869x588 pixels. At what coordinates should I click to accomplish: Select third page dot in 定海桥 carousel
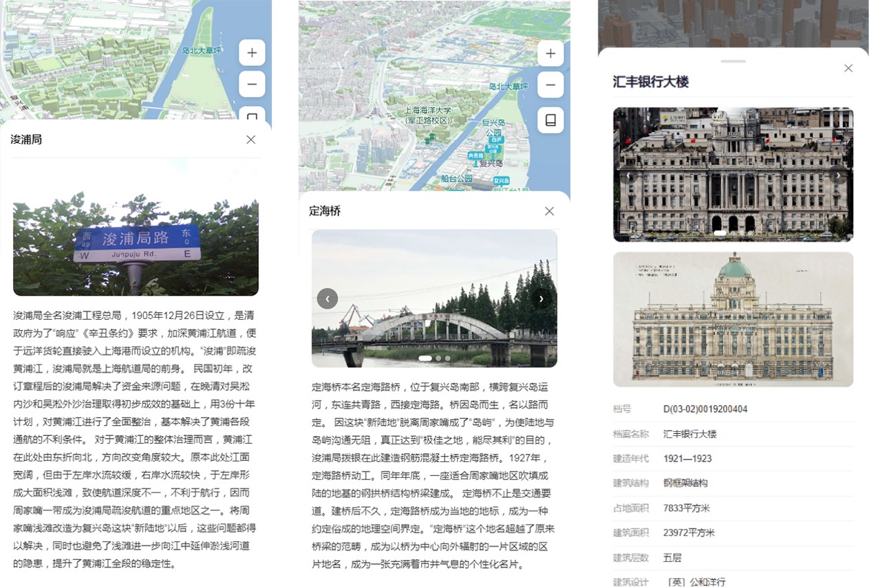point(448,358)
